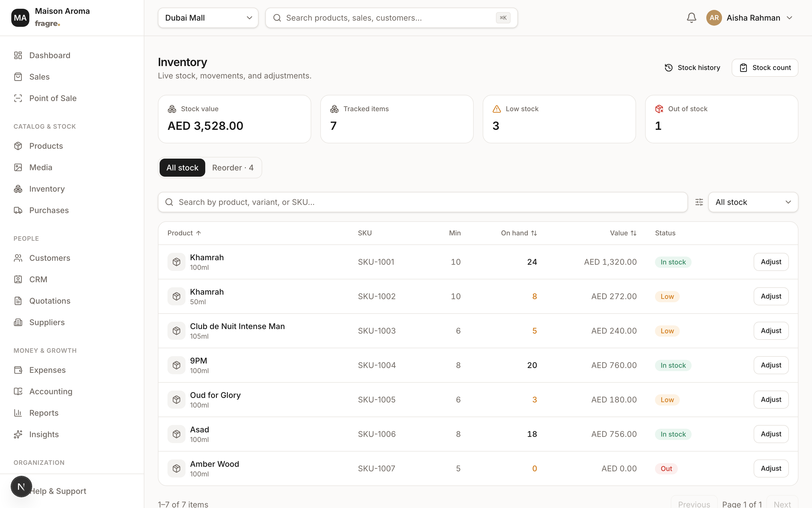This screenshot has width=812, height=508.
Task: Sort by On hand column
Action: (x=519, y=233)
